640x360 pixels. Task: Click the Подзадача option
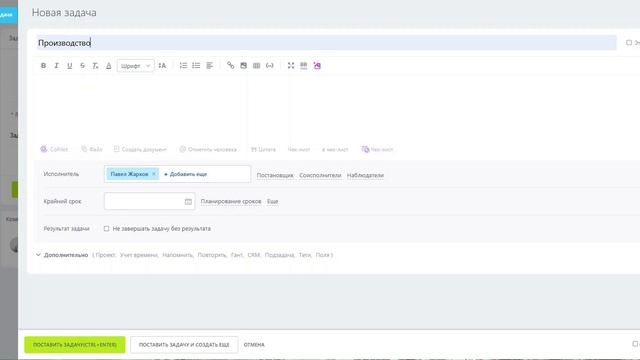[280, 255]
